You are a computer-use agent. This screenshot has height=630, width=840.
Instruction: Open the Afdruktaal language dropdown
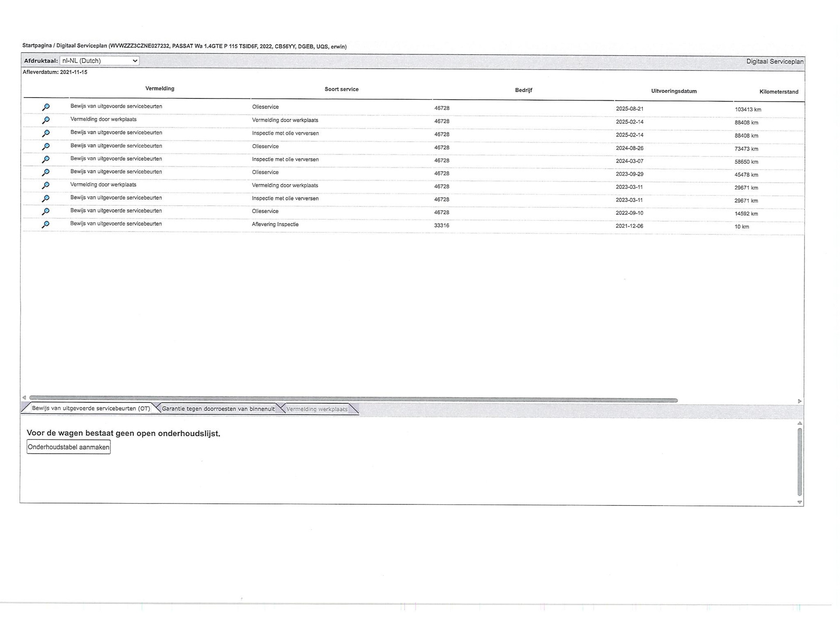(x=99, y=61)
